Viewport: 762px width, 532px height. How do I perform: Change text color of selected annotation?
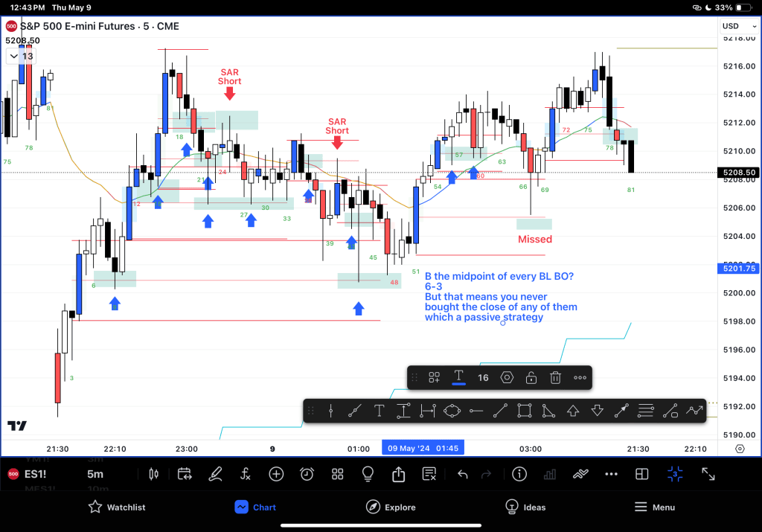[459, 378]
